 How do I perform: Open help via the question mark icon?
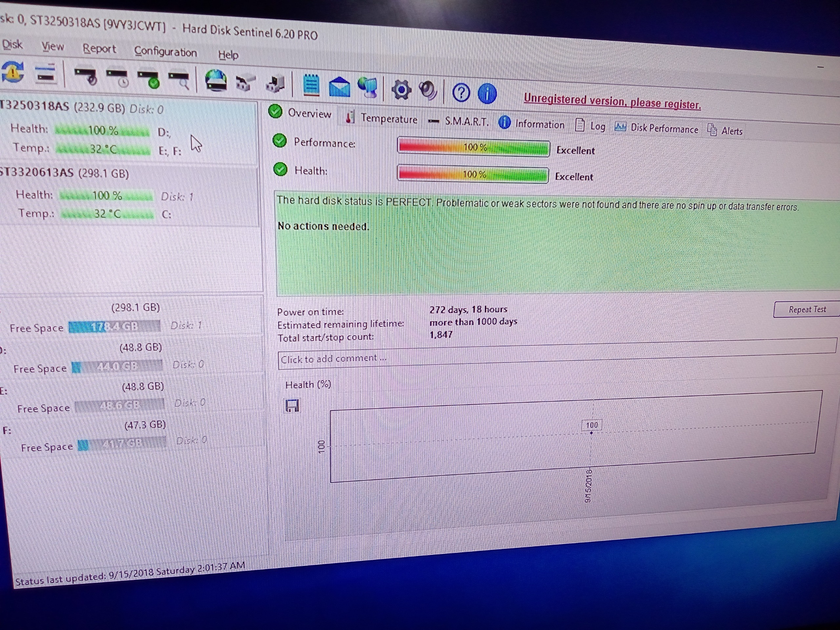(x=461, y=92)
